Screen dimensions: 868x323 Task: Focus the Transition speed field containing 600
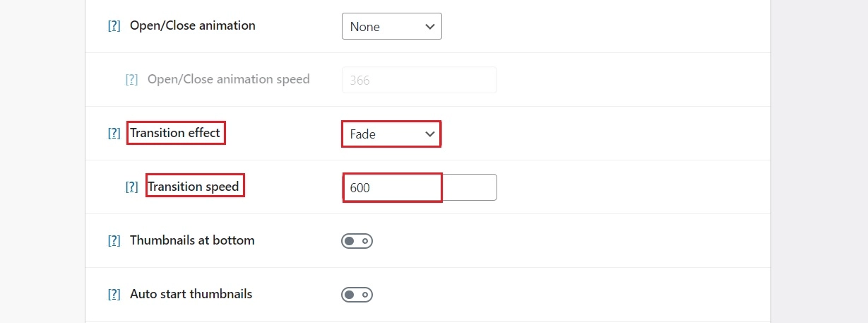420,187
